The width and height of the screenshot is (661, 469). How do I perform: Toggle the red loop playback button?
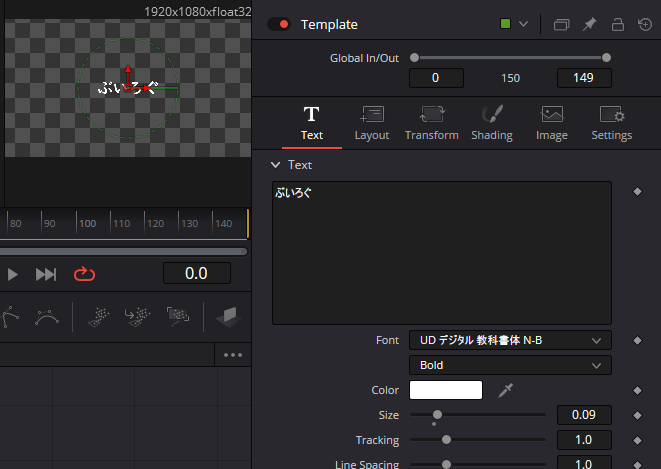[84, 274]
